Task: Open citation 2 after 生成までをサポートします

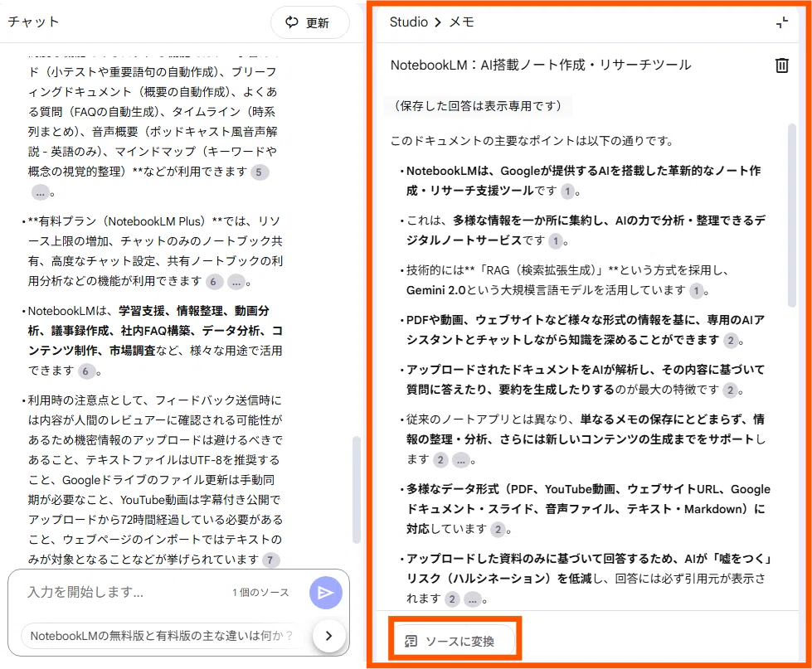Action: coord(440,460)
